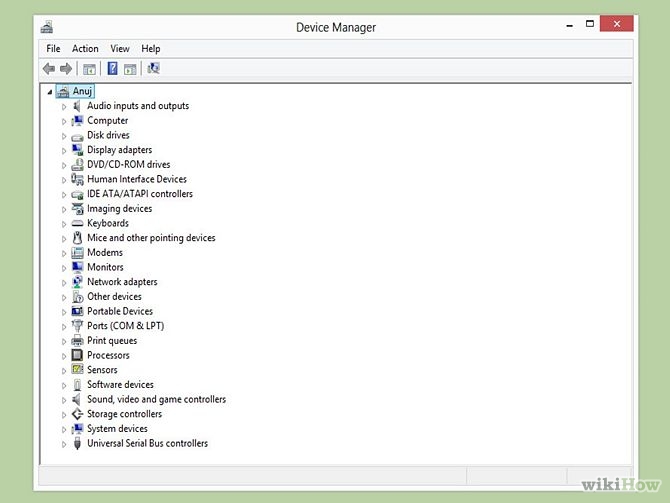Image resolution: width=670 pixels, height=503 pixels.
Task: Click the Forward arrow in the toolbar
Action: 66,69
